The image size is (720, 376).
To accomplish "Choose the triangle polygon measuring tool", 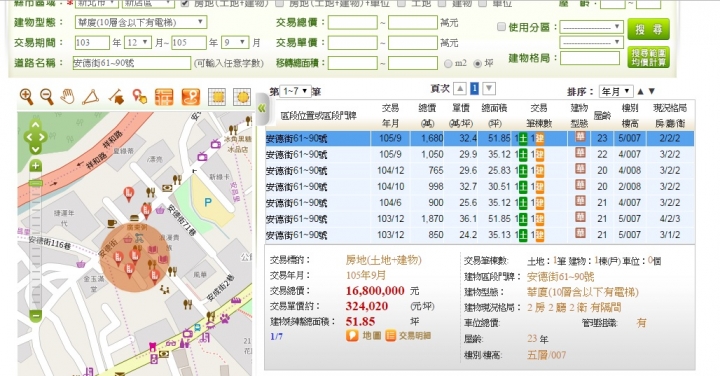I will coord(90,97).
